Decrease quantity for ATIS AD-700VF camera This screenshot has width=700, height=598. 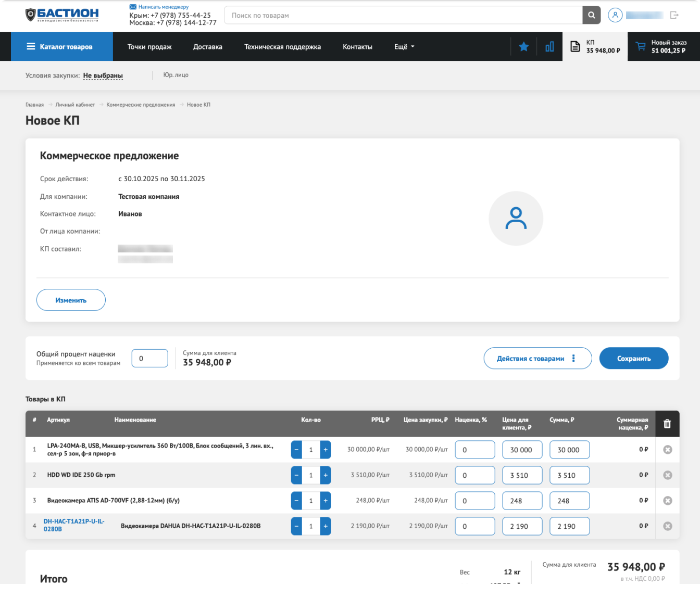click(x=296, y=501)
